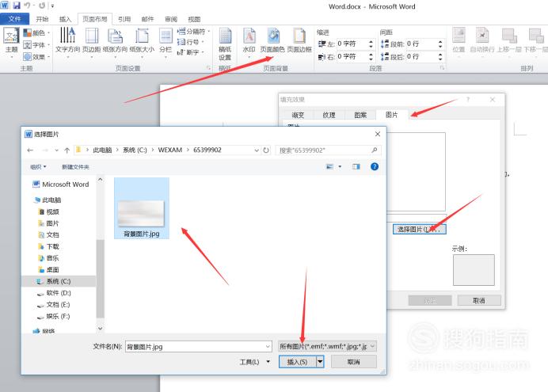Select Desktop (桌面) folder in tree
The height and width of the screenshot is (392, 548).
pyautogui.click(x=49, y=270)
